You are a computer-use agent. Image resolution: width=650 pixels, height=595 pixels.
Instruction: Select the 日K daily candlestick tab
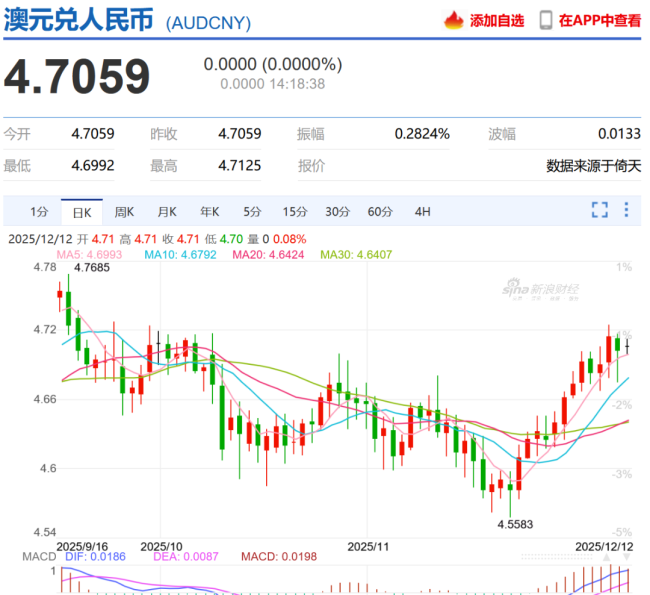(x=81, y=211)
